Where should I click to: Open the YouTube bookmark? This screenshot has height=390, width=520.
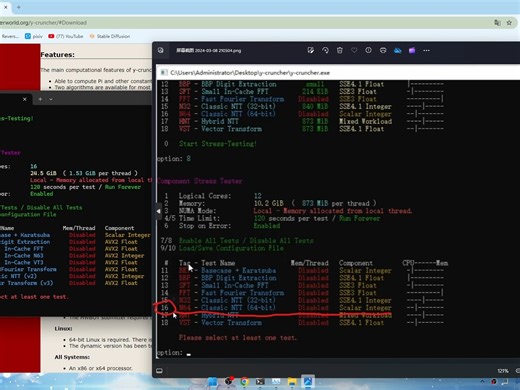coord(66,36)
